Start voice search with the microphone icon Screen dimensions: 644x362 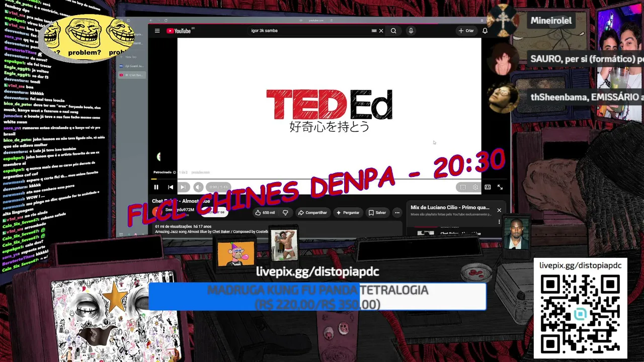tap(411, 31)
